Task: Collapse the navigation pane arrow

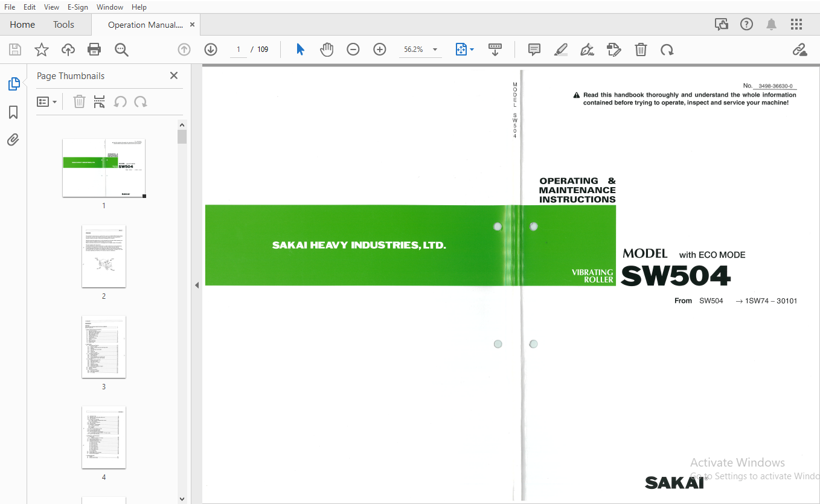Action: click(196, 285)
